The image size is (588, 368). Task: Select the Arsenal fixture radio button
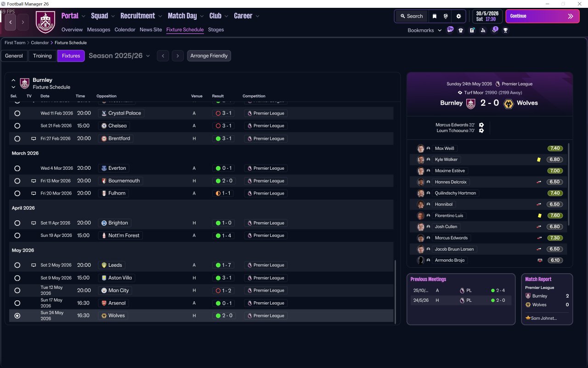point(17,304)
